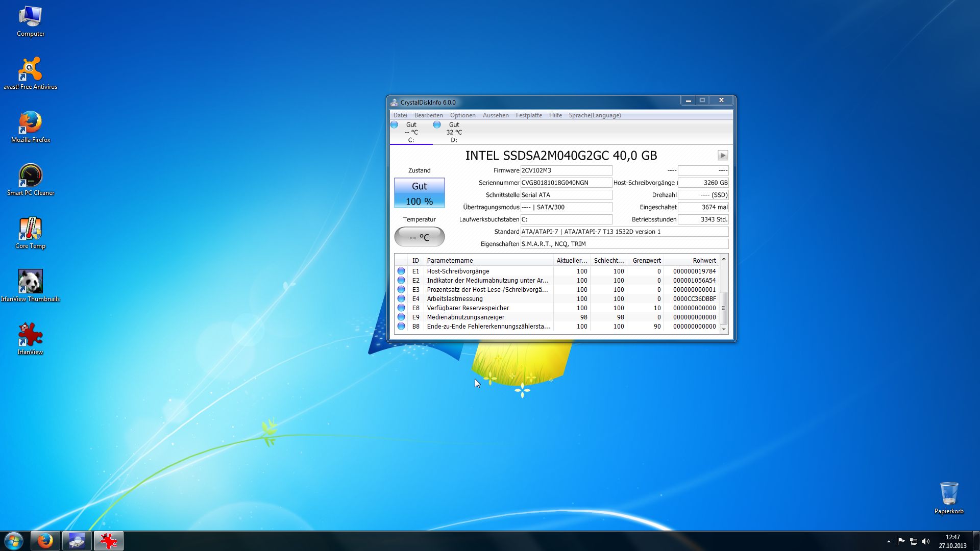Go to next disk with arrow button
The width and height of the screenshot is (980, 551).
723,155
